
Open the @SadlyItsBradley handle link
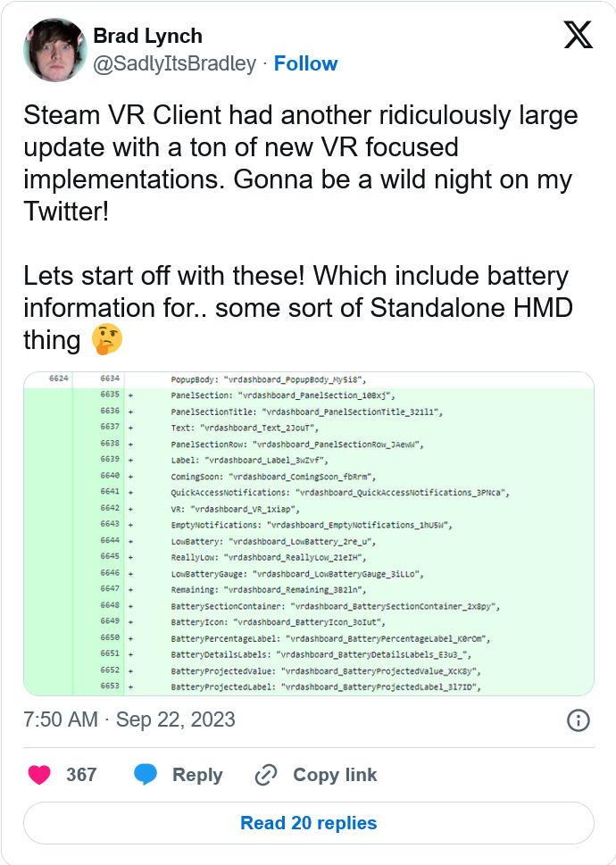(x=174, y=64)
